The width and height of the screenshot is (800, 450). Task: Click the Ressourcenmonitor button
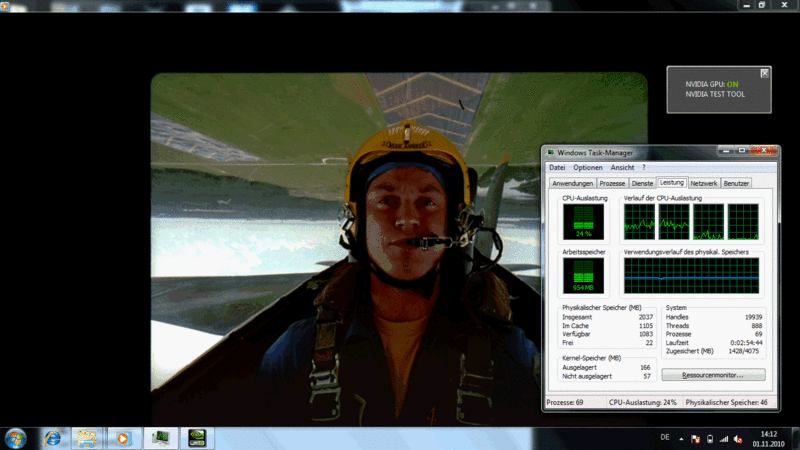click(713, 375)
